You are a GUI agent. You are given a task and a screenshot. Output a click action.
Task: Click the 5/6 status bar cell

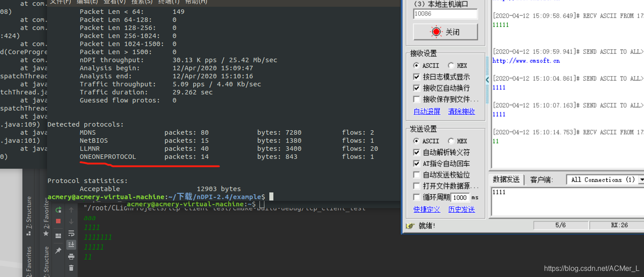pyautogui.click(x=560, y=226)
